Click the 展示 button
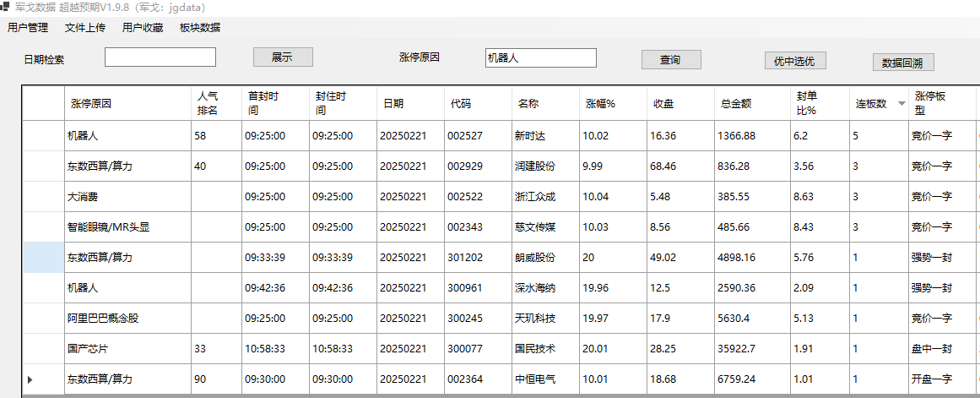The width and height of the screenshot is (980, 398). click(283, 57)
